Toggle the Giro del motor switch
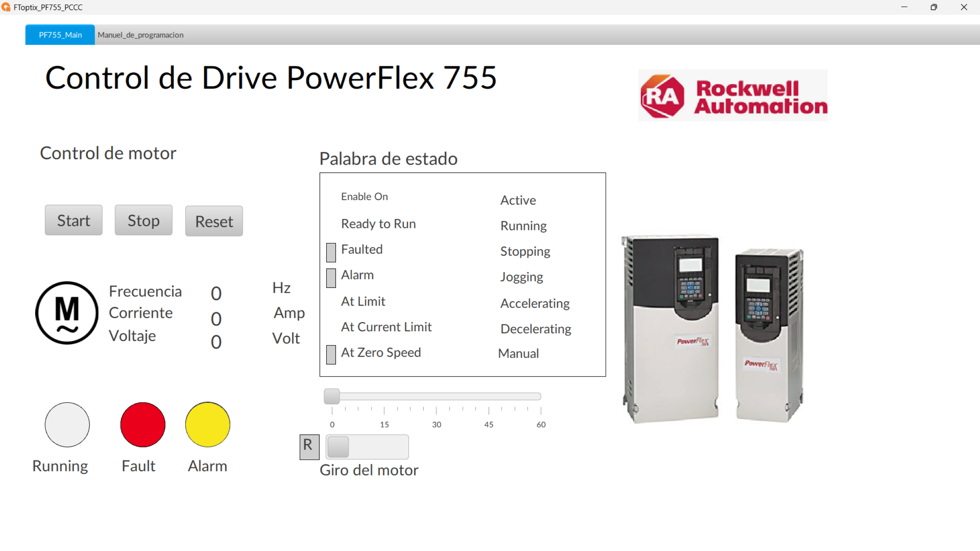 [366, 447]
